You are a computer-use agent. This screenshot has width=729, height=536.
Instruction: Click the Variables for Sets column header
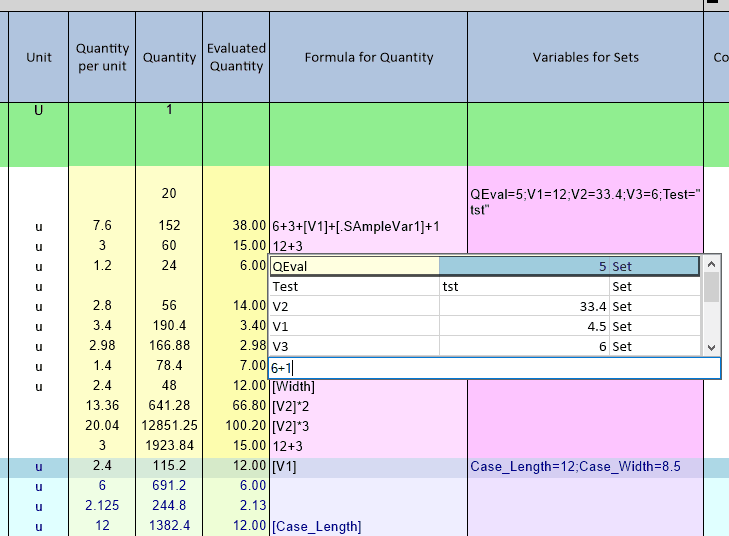point(585,57)
